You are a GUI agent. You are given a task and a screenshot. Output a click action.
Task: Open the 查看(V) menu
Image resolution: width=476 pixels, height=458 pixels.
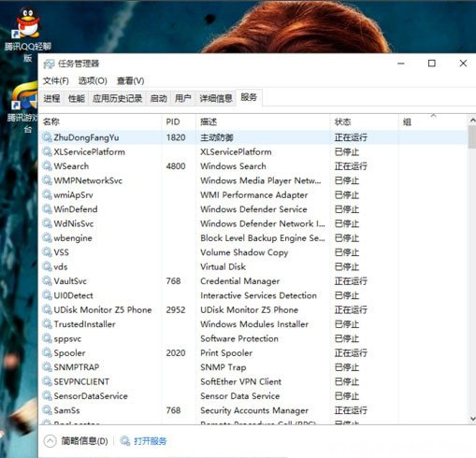click(130, 81)
